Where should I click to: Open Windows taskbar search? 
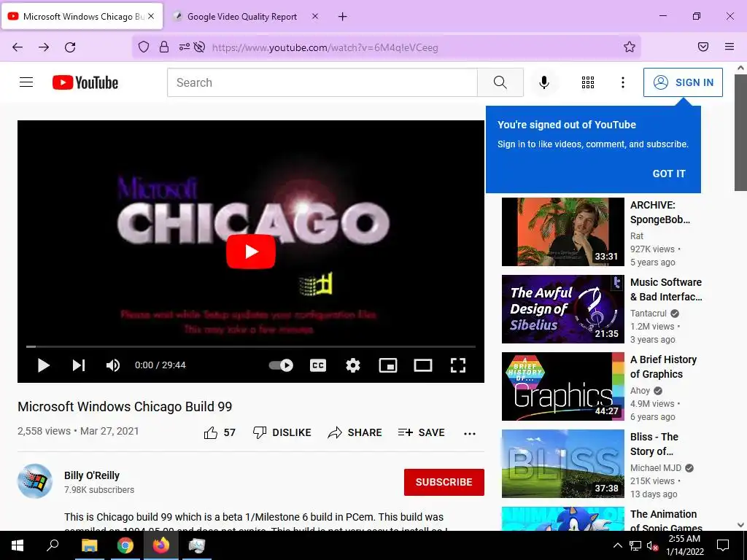tap(53, 545)
